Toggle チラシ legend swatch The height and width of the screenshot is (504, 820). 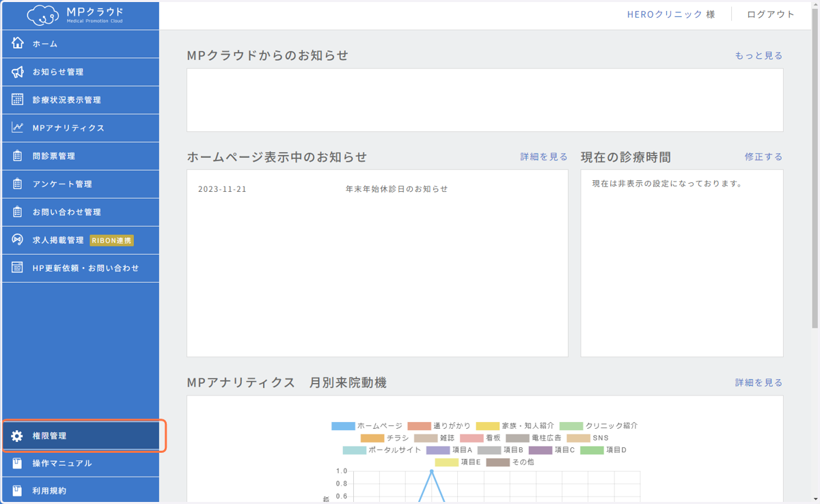[x=372, y=438]
